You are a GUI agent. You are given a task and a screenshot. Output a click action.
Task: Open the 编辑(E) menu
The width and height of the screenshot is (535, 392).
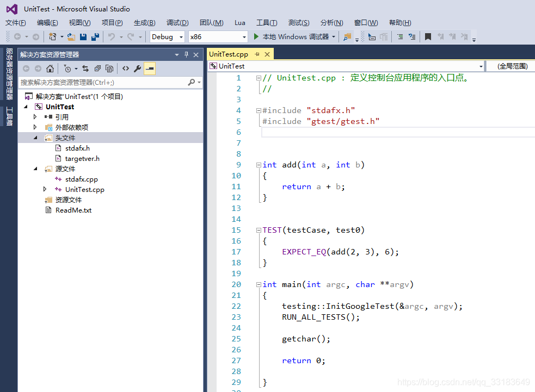47,23
